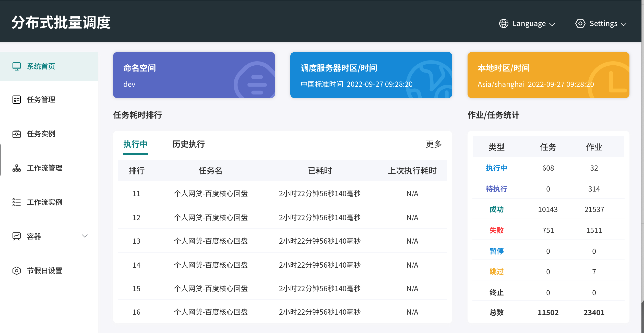
Task: Click 总数 row label
Action: [496, 313]
